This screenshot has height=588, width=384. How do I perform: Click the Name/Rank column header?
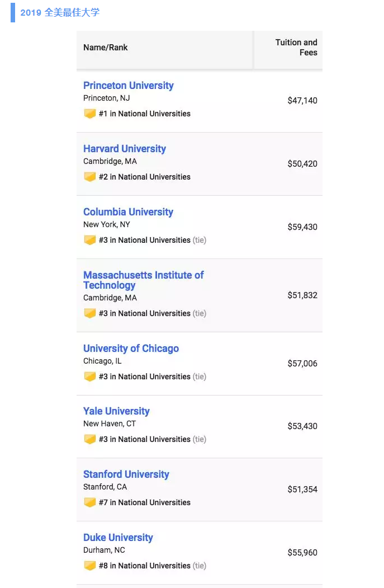(105, 47)
